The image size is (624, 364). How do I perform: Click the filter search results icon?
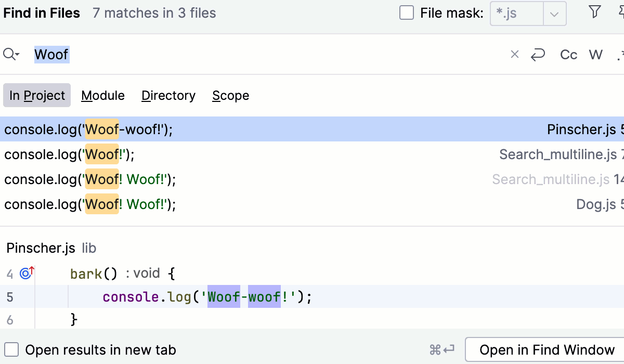pos(595,12)
